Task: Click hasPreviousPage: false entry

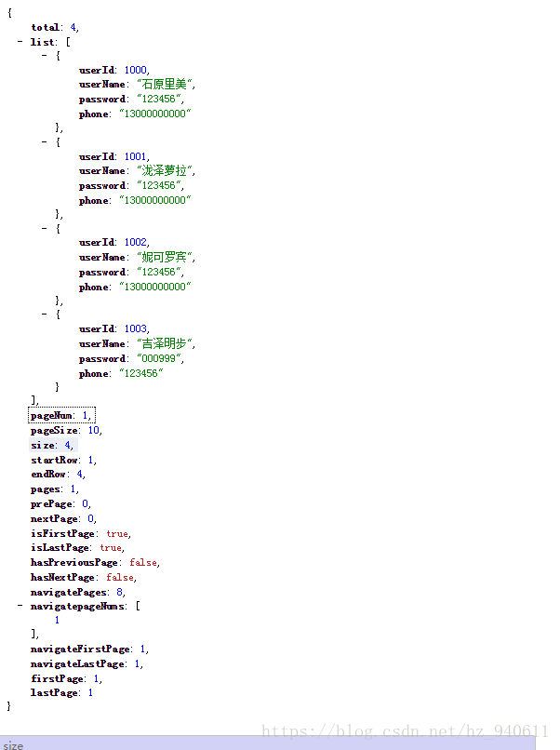Action: pyautogui.click(x=95, y=562)
